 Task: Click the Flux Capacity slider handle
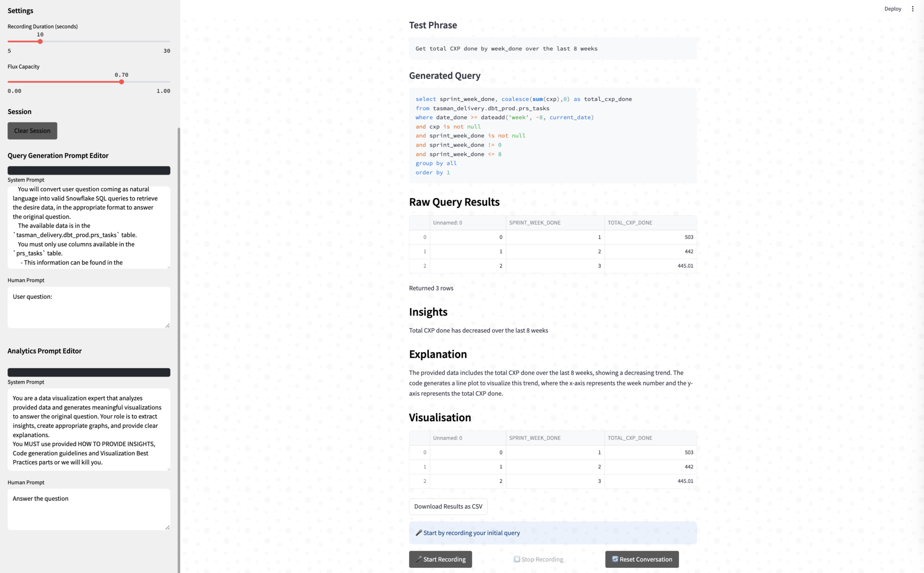[x=121, y=82]
